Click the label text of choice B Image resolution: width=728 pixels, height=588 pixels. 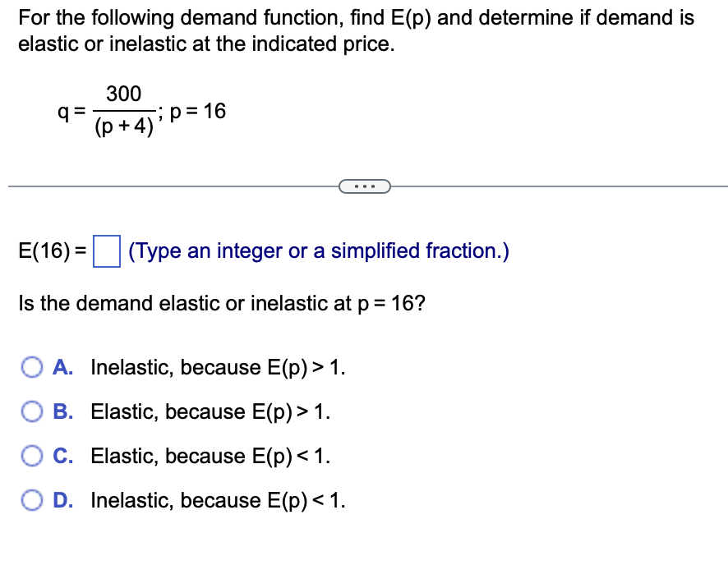pyautogui.click(x=210, y=412)
